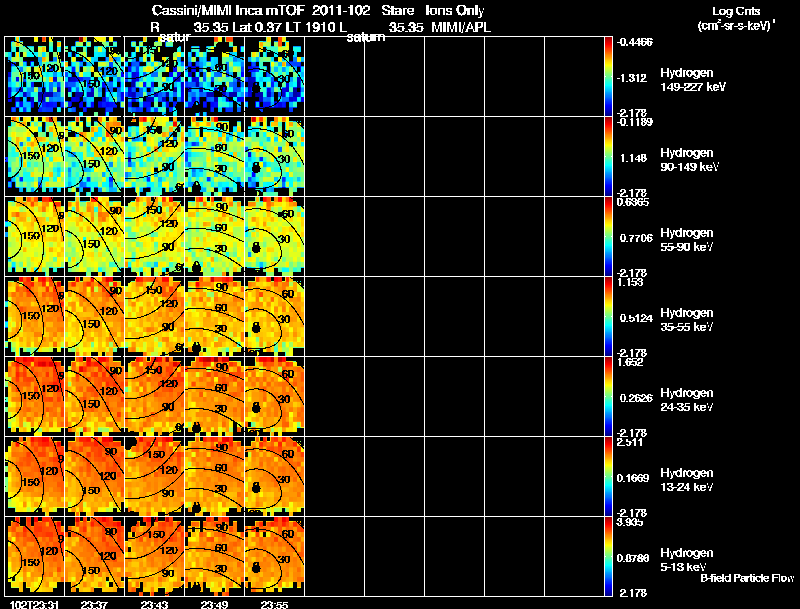
Task: Select the color bar value 0.1669
Action: [633, 478]
